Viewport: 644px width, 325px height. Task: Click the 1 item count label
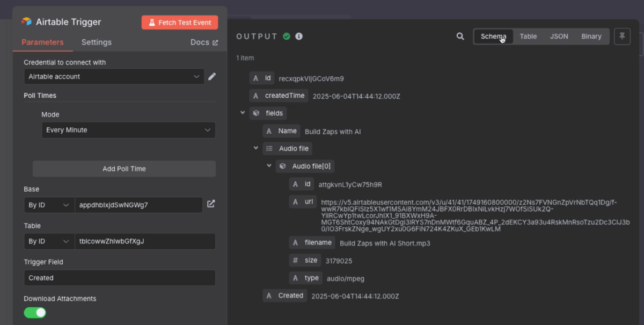point(245,58)
